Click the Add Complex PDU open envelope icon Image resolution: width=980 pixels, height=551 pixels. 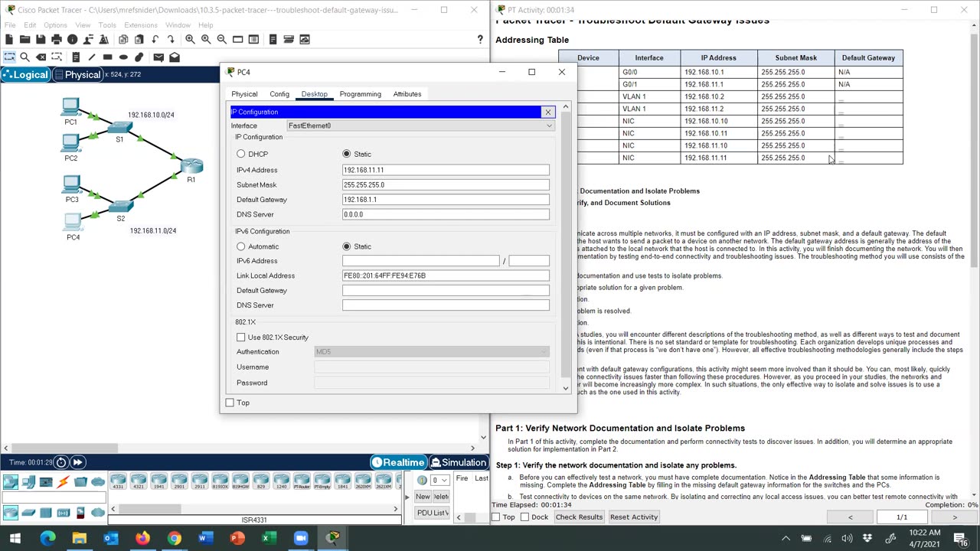(175, 57)
